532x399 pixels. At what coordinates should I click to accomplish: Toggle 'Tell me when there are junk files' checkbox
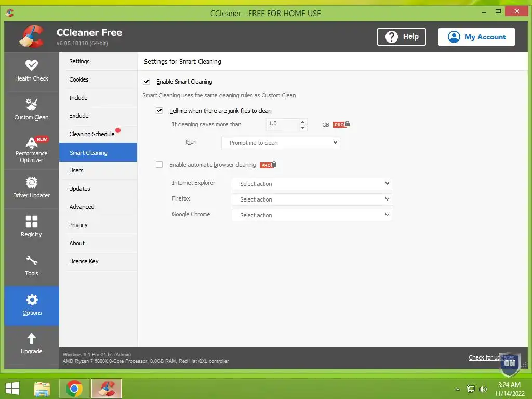[x=159, y=110]
